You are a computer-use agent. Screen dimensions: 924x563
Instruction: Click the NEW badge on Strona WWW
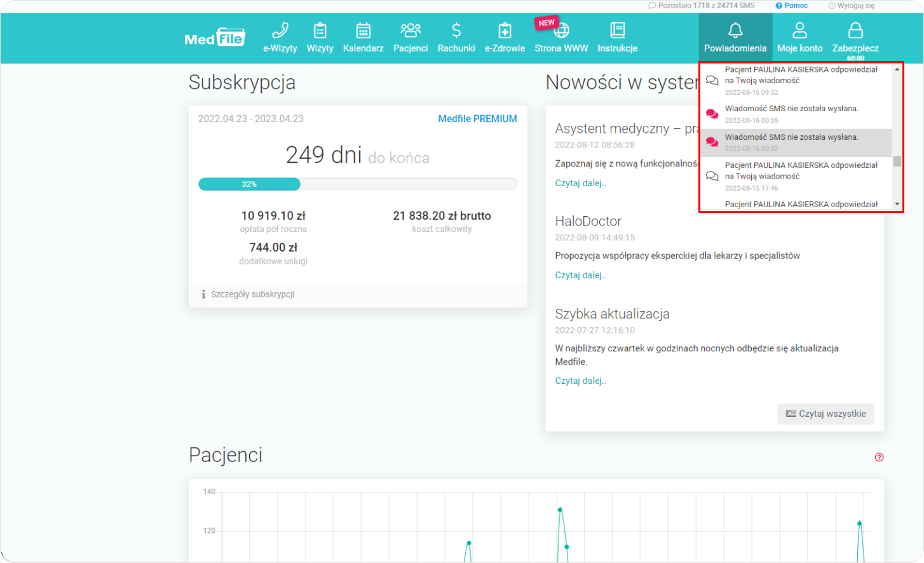547,22
